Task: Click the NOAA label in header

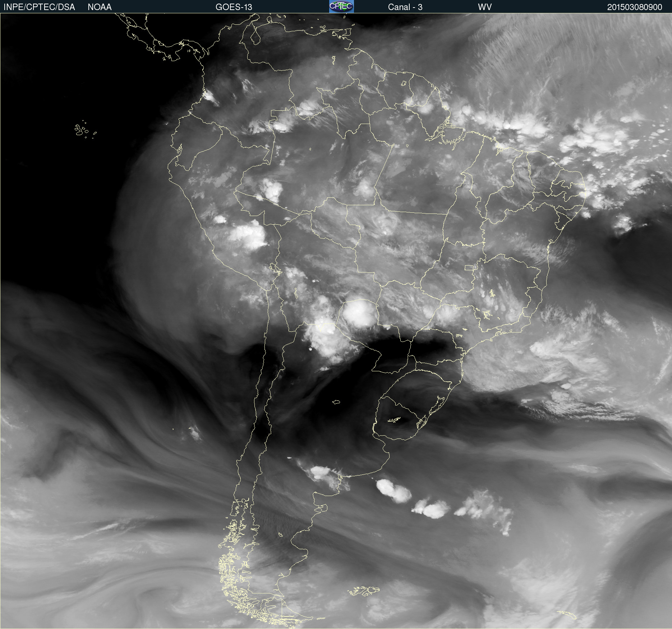Action: tap(100, 7)
